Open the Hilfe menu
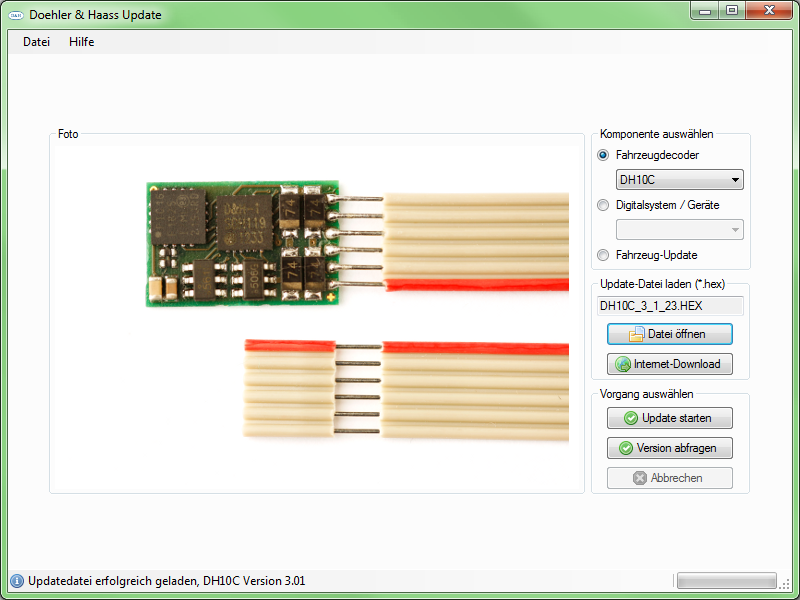Image resolution: width=800 pixels, height=600 pixels. click(x=82, y=42)
